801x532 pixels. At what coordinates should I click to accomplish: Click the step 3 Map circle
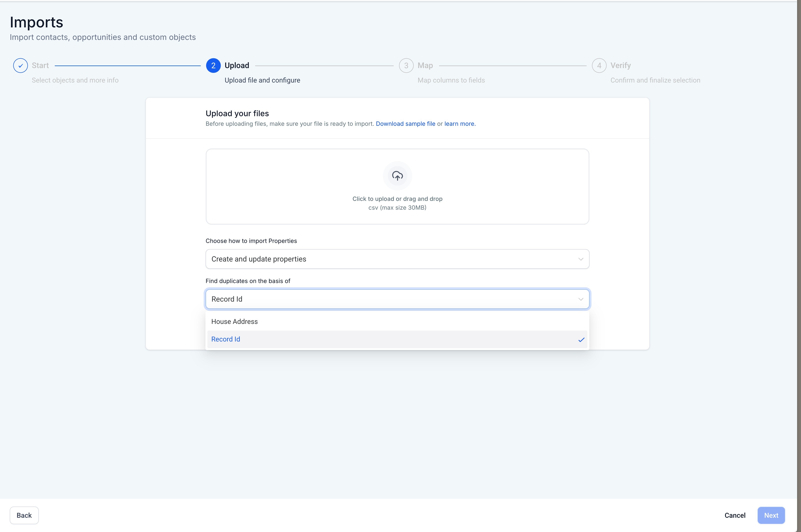coord(406,66)
